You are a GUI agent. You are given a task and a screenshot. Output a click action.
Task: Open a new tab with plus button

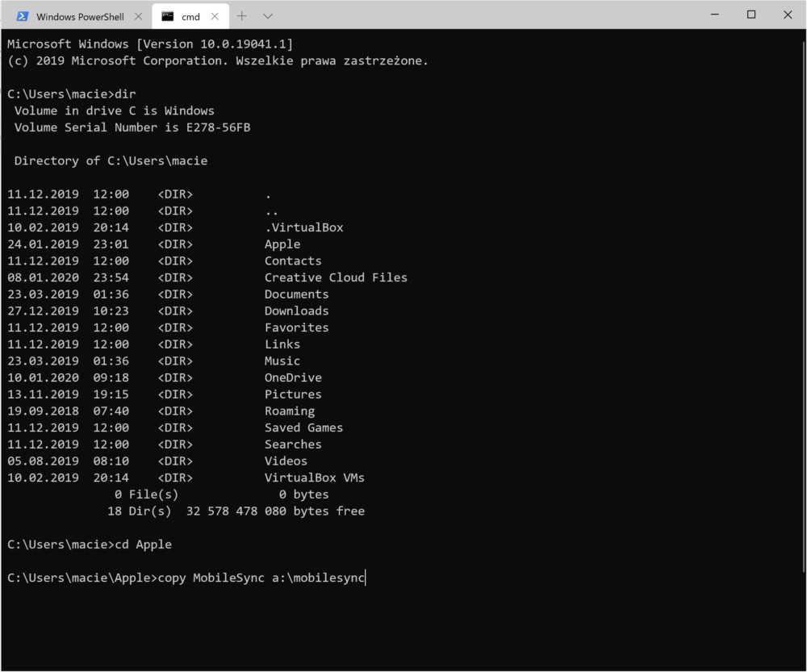(241, 16)
